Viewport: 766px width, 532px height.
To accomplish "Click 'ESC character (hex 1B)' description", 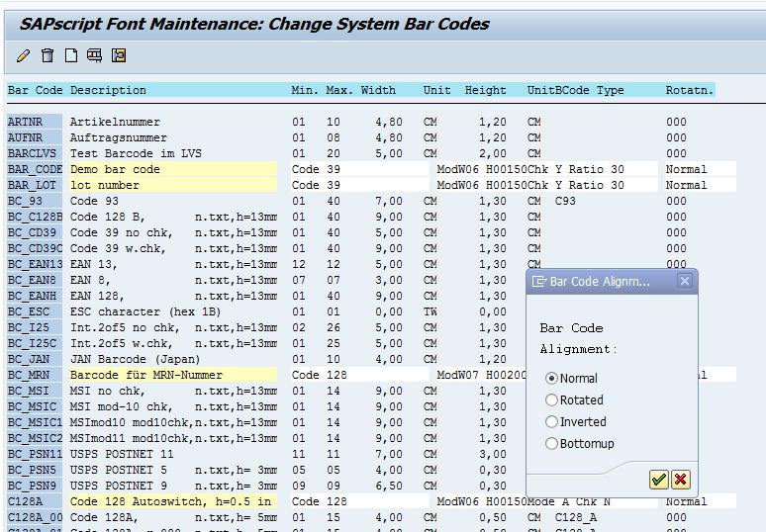I will 145,311.
